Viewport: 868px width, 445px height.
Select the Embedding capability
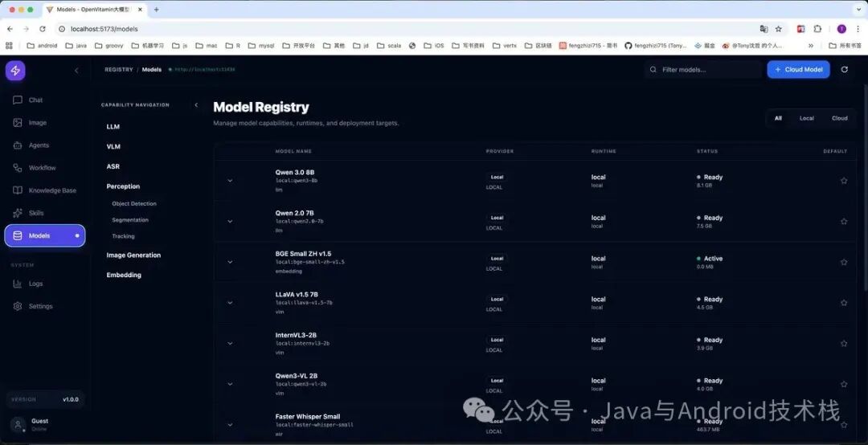pyautogui.click(x=124, y=275)
